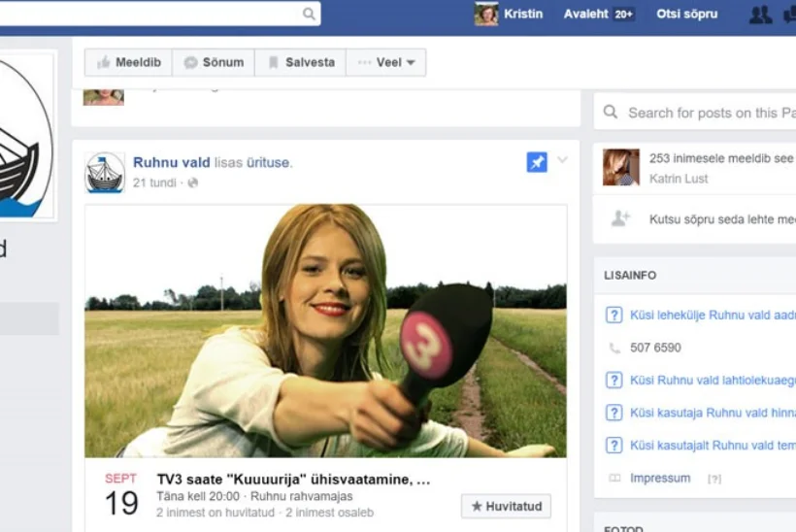
Task: Click the Katrin Lust name
Action: [679, 179]
